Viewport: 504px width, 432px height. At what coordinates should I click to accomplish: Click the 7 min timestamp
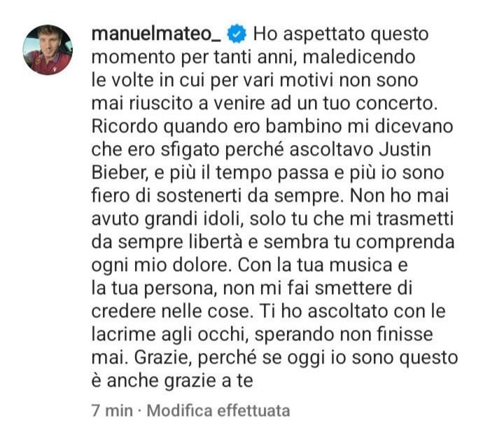coord(112,410)
